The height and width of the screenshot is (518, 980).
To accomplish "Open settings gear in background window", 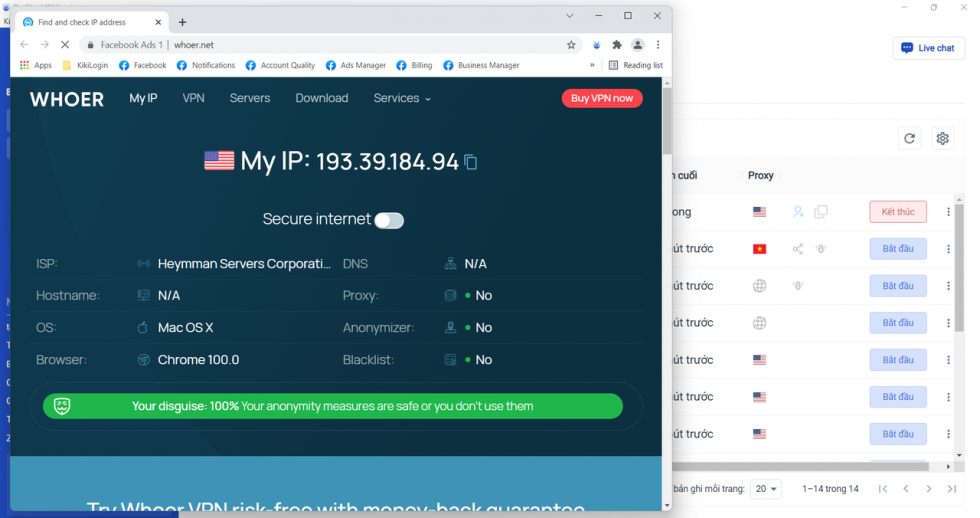I will 942,138.
